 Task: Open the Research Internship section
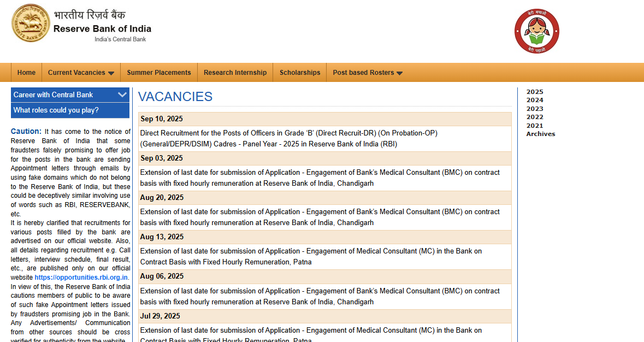pos(235,72)
